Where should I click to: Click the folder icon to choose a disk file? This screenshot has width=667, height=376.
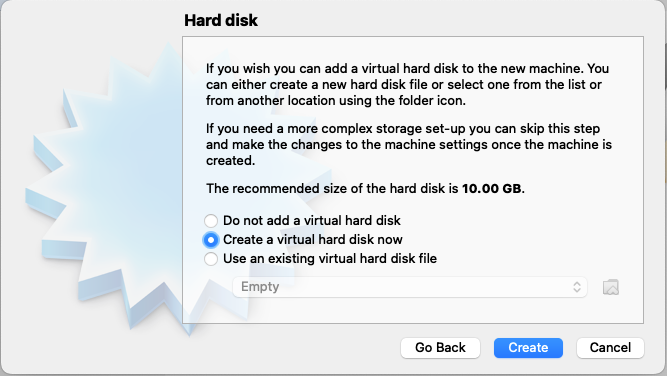(611, 287)
